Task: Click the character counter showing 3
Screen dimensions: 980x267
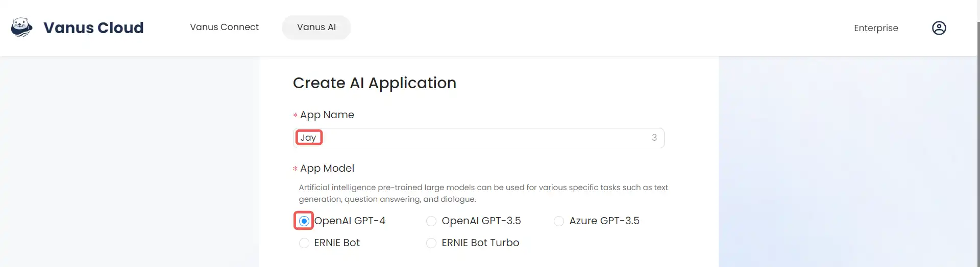Action: tap(654, 138)
